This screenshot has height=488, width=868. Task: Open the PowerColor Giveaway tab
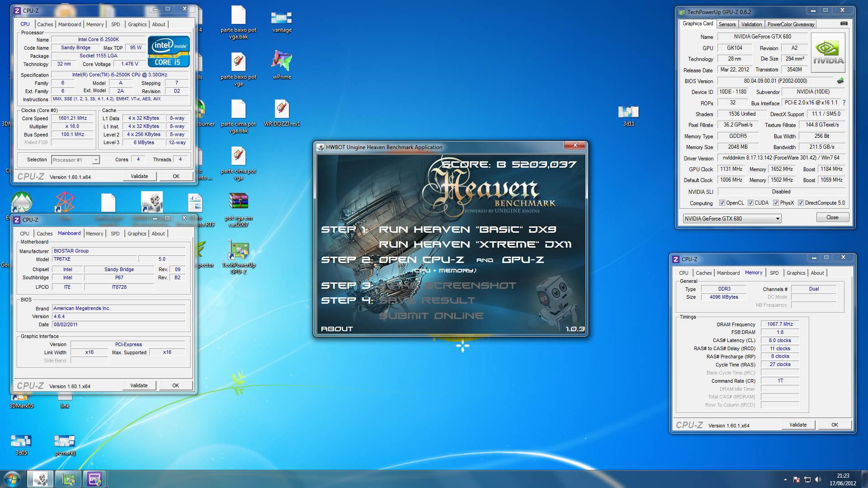(791, 24)
